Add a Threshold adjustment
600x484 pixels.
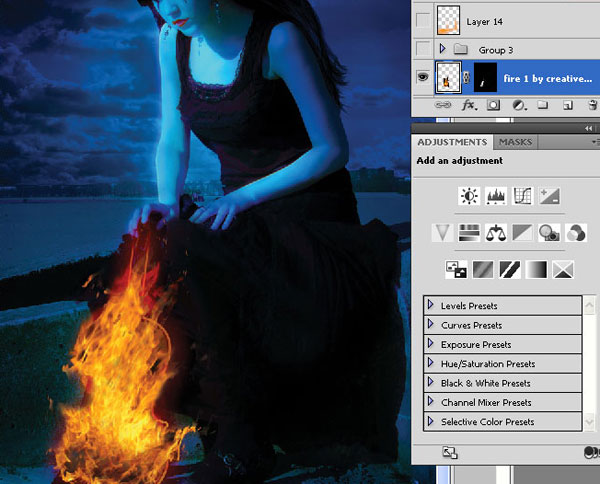(x=510, y=269)
